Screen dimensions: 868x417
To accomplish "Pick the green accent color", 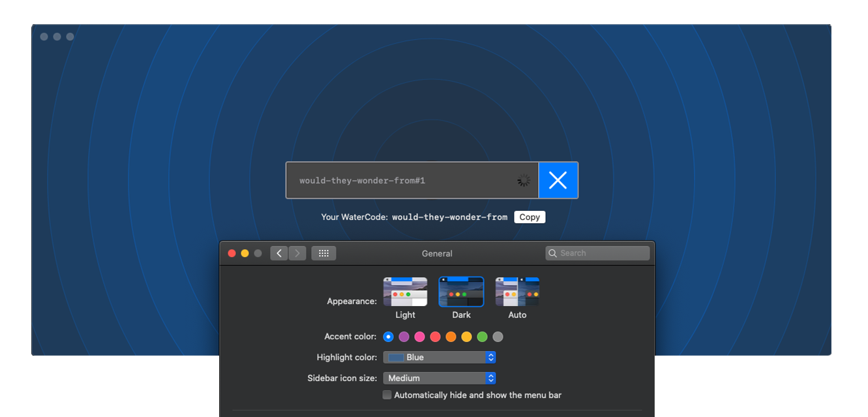I will tap(483, 337).
